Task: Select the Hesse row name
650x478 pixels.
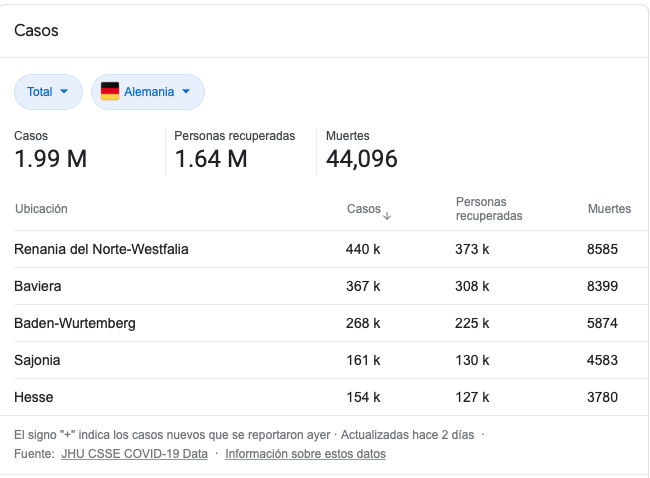Action: pos(34,397)
